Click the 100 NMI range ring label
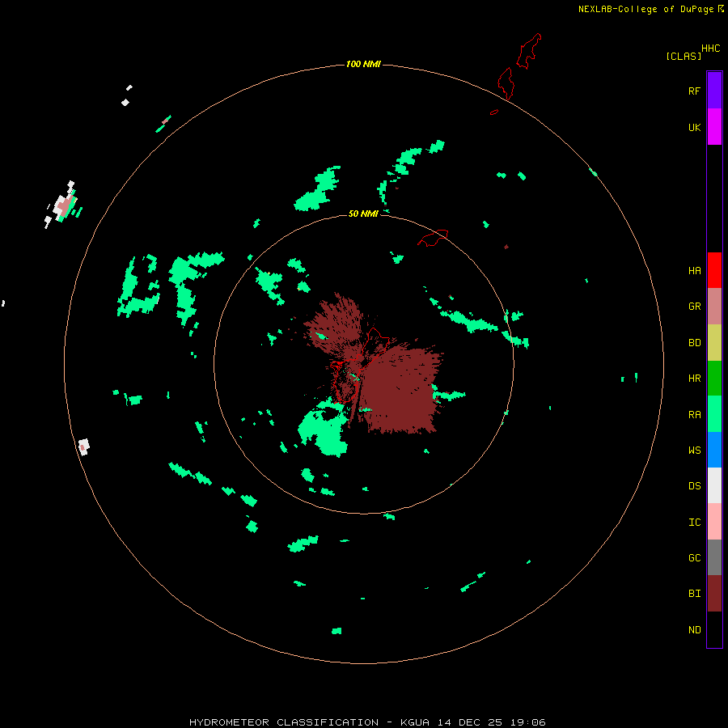Screen dimensions: 728x728 [363, 64]
